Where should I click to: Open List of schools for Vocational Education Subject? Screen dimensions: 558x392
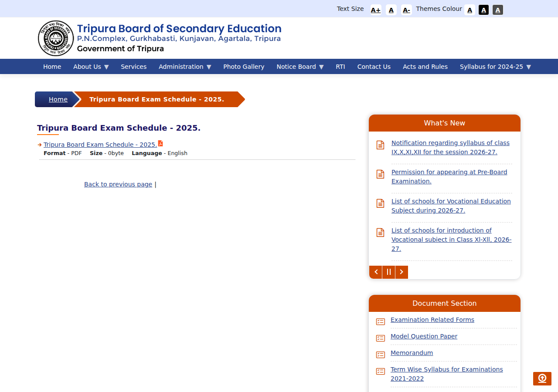point(451,206)
